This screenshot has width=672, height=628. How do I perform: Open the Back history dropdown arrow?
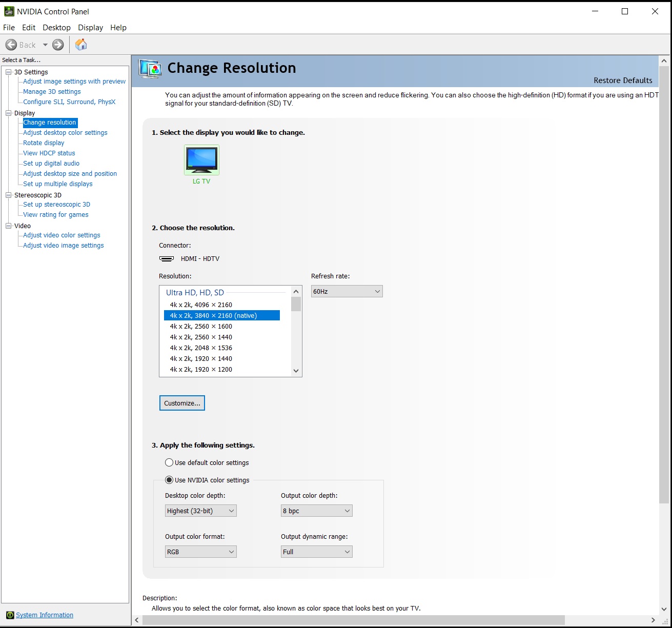click(x=45, y=45)
